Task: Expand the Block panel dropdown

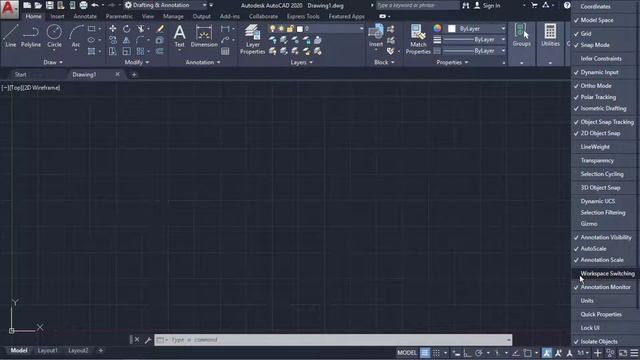Action: click(x=384, y=62)
